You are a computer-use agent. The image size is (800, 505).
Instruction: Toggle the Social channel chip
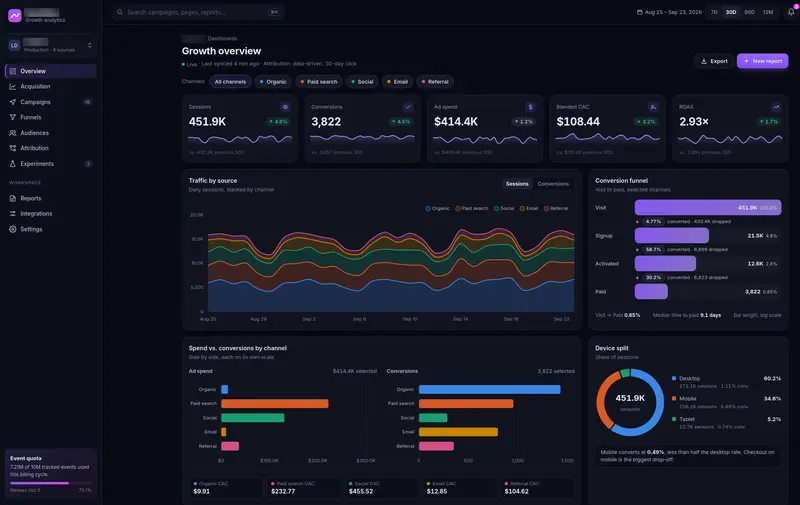point(362,82)
